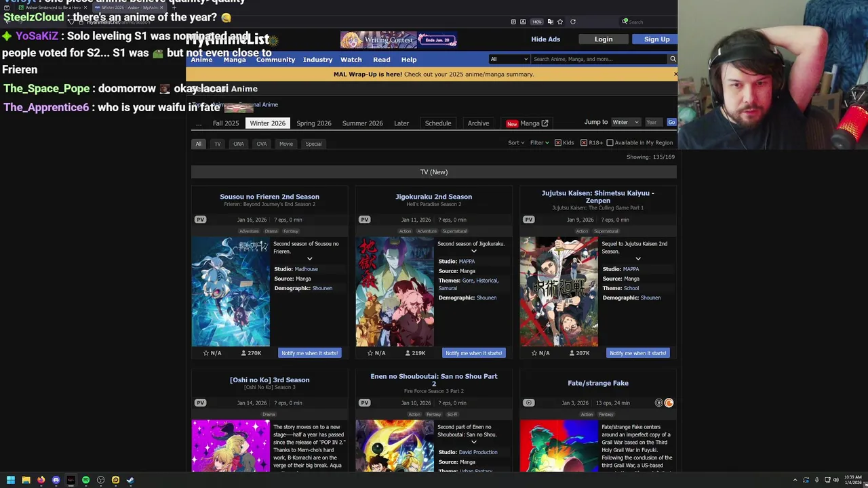Click the volume icon in system tray
Viewport: 868px width, 488px height.
835,480
